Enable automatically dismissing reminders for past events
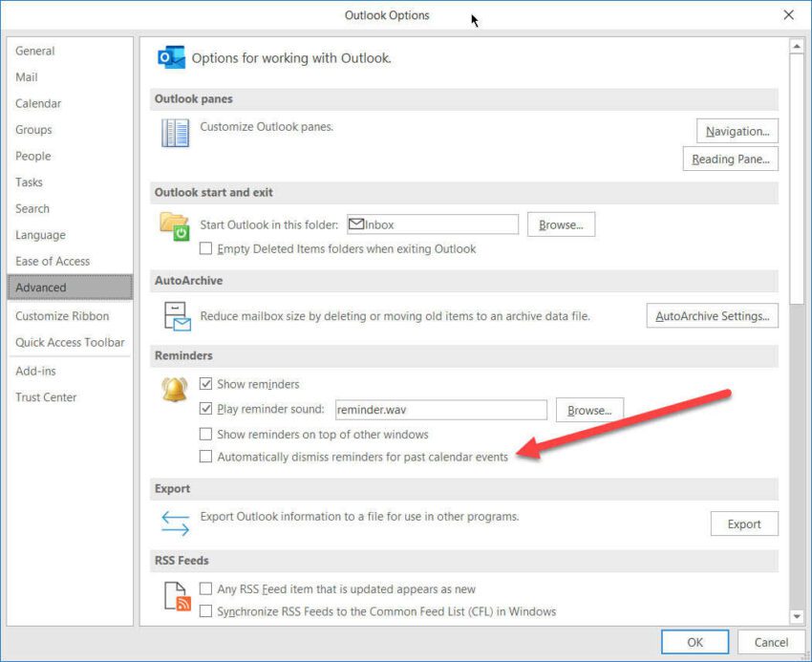This screenshot has height=662, width=812. (x=205, y=457)
